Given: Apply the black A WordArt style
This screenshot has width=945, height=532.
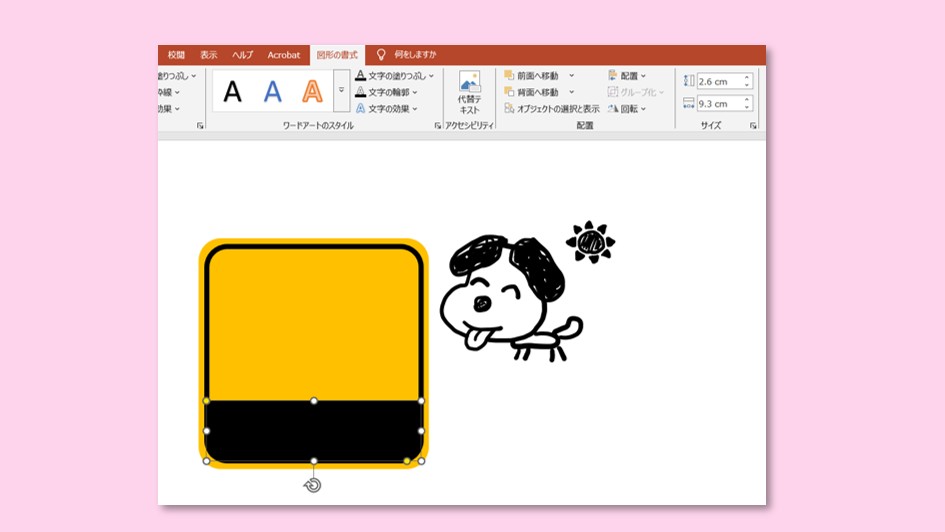Looking at the screenshot, I should (233, 92).
